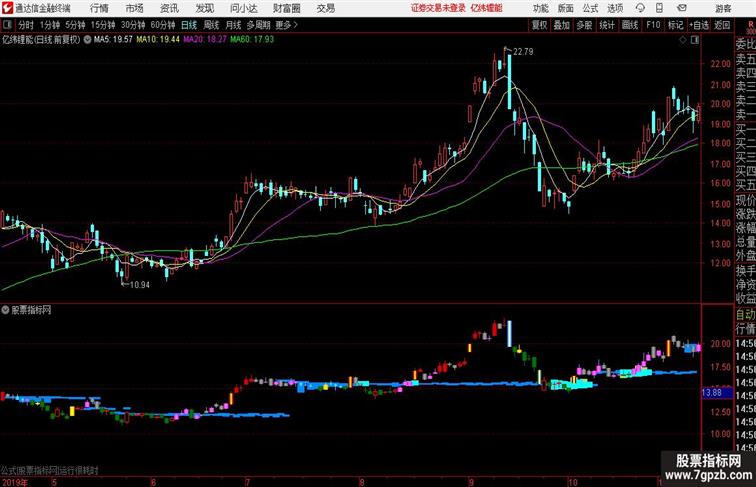Switch to the 分时 period tab
This screenshot has height=487, width=756.
(x=26, y=25)
